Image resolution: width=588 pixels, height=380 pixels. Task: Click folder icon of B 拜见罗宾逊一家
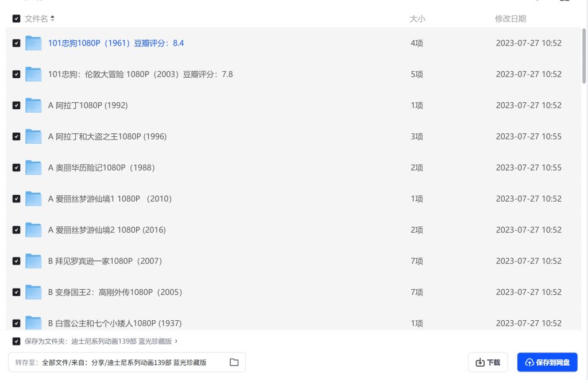(33, 262)
